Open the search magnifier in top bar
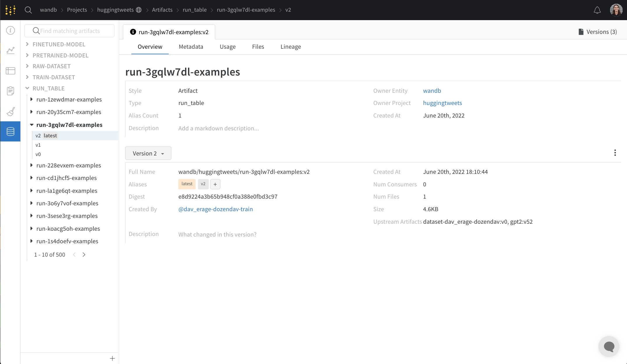This screenshot has width=627, height=364. [28, 10]
